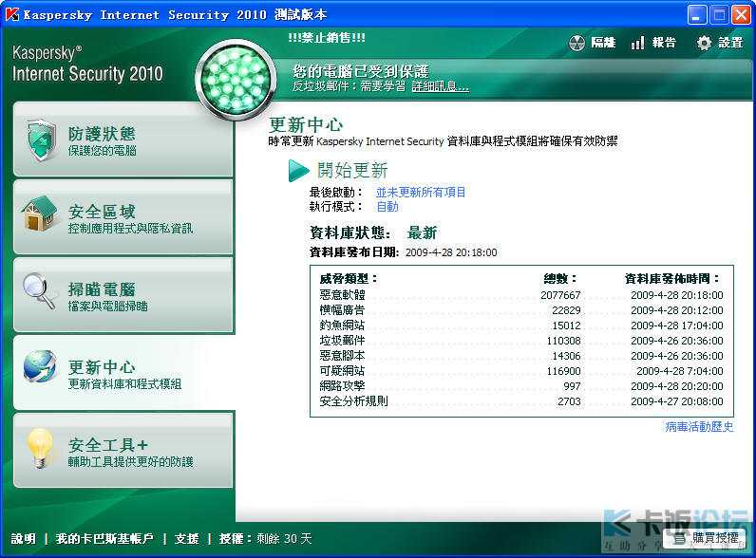Open 隔離 quarantine text link
The height and width of the screenshot is (558, 756).
click(x=603, y=43)
